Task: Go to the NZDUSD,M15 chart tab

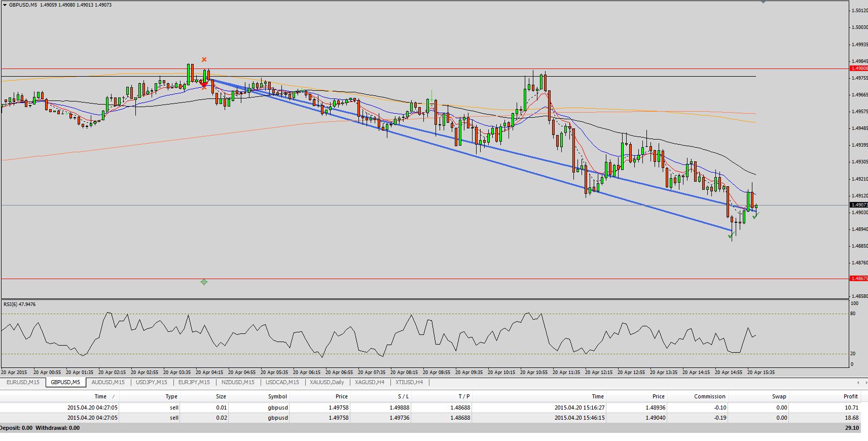Action: point(238,382)
